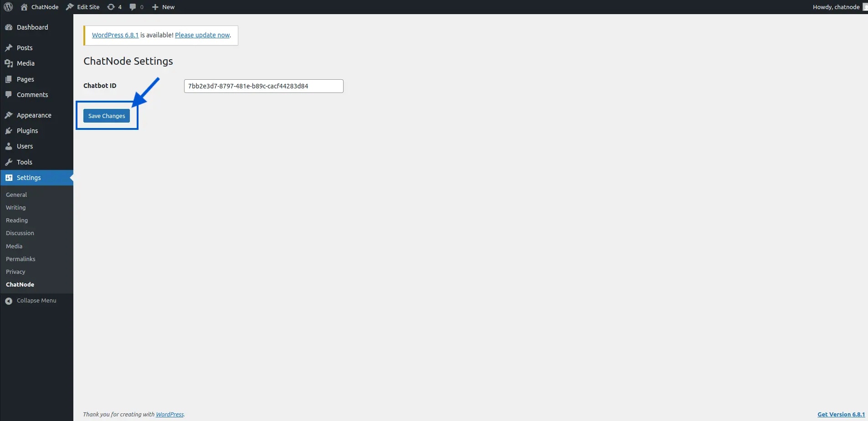
Task: Open the Pages menu item
Action: pos(36,79)
